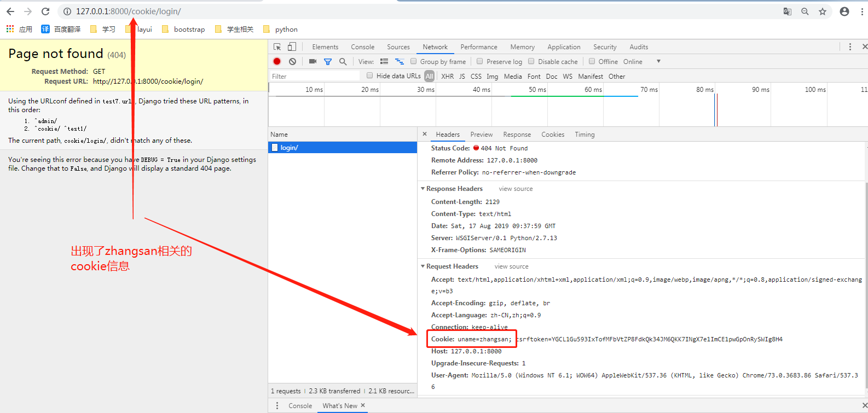Viewport: 868px width, 413px height.
Task: Show the request Preview tab
Action: [482, 135]
